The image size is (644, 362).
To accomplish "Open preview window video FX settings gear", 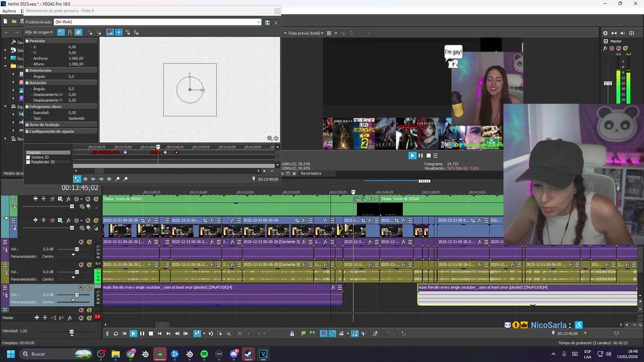I will 605,33.
